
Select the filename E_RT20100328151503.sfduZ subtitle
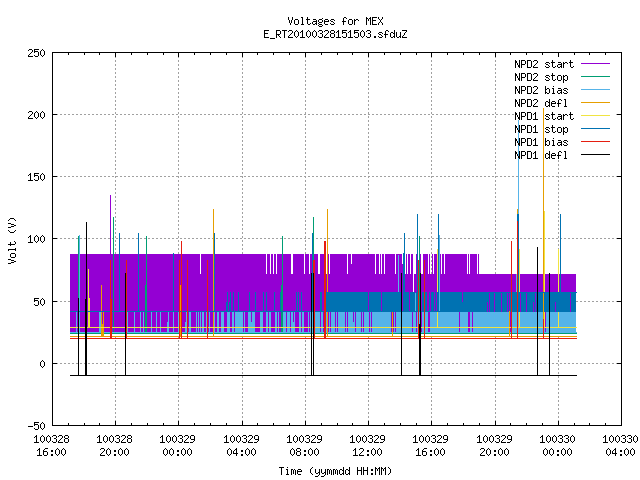point(335,34)
